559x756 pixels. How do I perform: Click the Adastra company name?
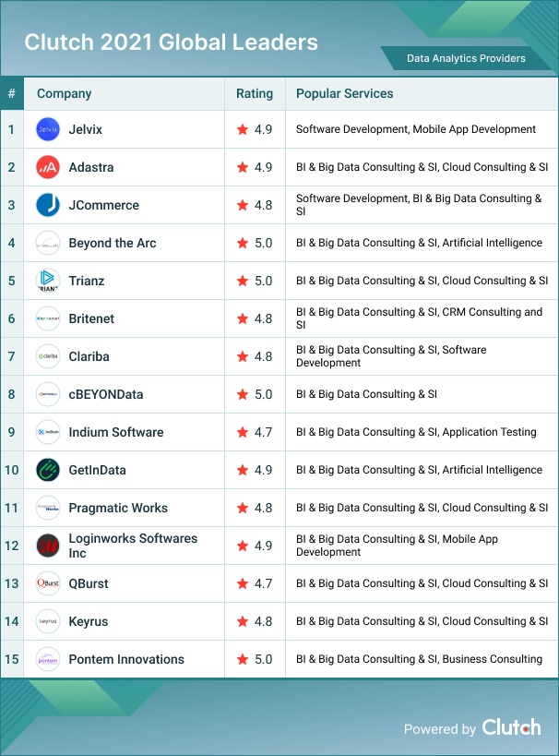91,167
